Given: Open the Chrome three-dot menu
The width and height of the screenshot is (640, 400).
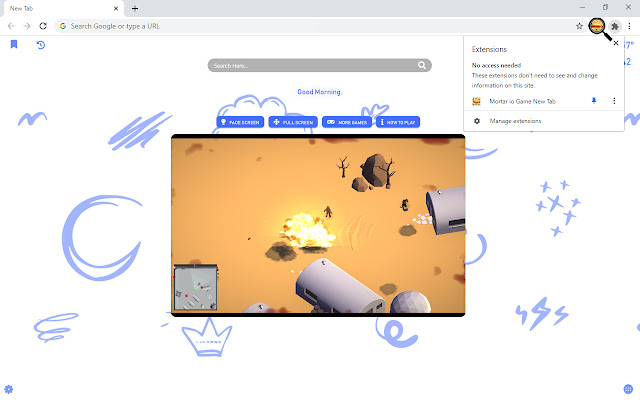Looking at the screenshot, I should 629,26.
